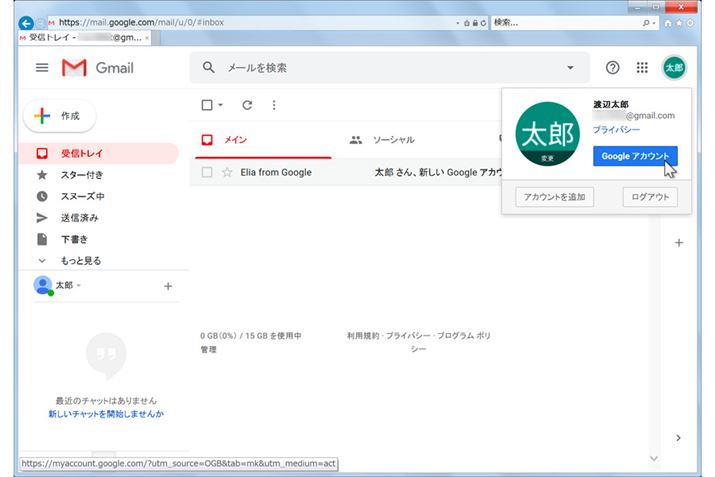Click the メールを検索 search field
715x477 pixels.
click(x=380, y=68)
